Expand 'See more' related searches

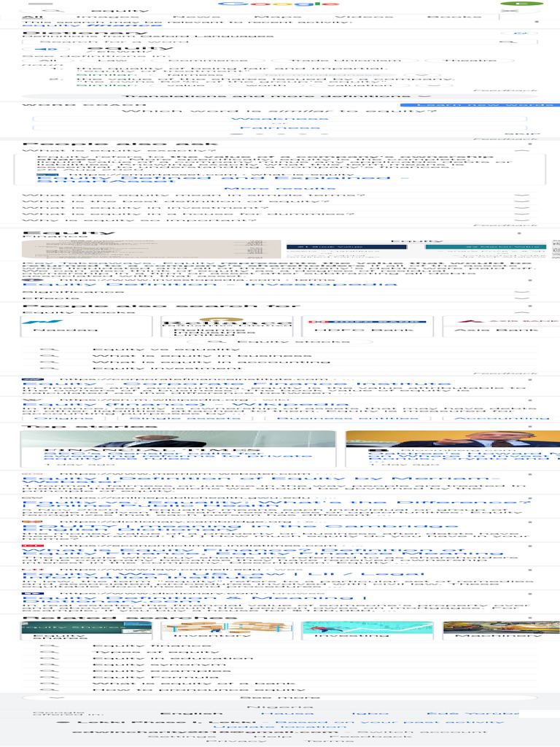pos(279,697)
